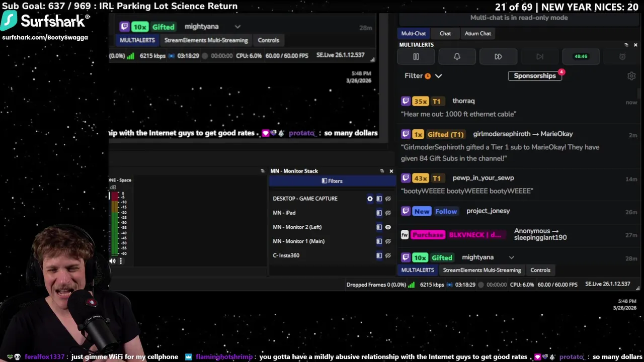Hide the MN - Monitor 2 (Left) source
The width and height of the screenshot is (644, 362).
(x=388, y=227)
